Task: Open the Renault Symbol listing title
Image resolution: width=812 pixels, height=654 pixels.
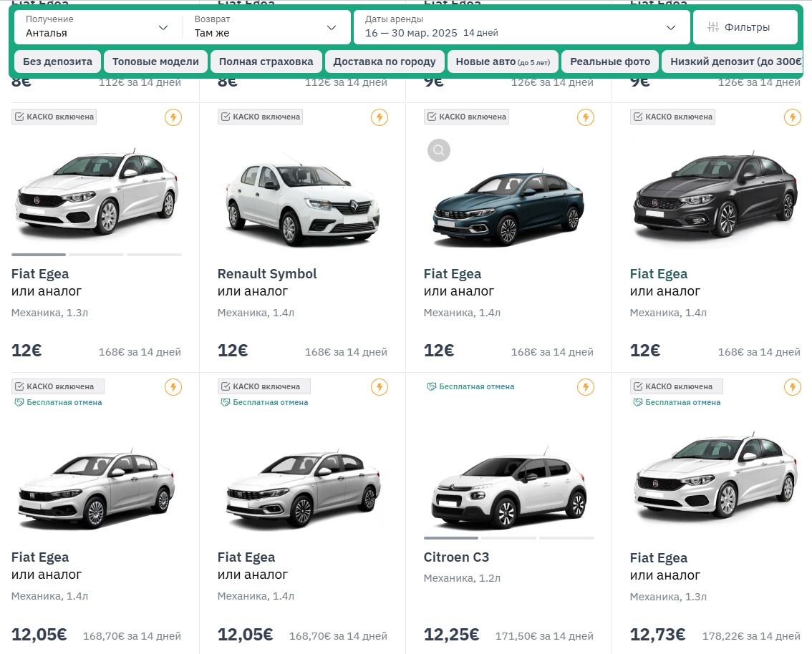Action: [267, 274]
